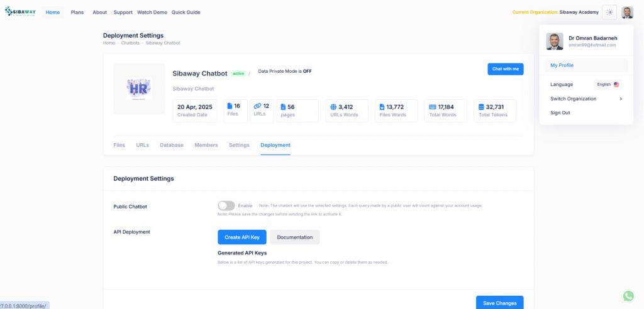Click the pages document icon
This screenshot has width=644, height=309.
[283, 107]
